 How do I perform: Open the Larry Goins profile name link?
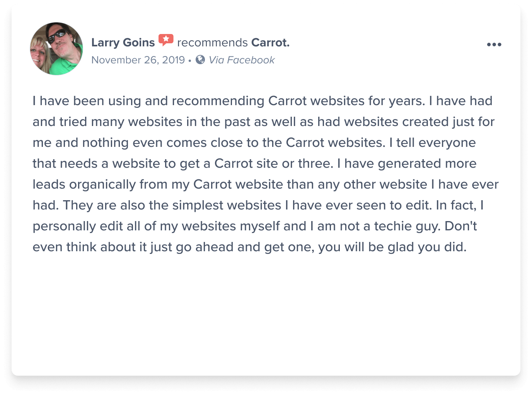click(123, 43)
